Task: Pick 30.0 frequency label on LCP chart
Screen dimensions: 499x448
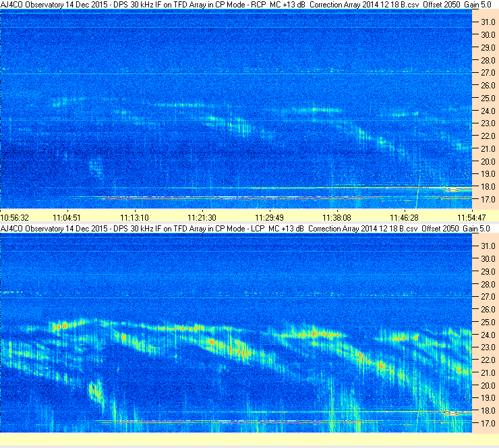Action: 488,259
